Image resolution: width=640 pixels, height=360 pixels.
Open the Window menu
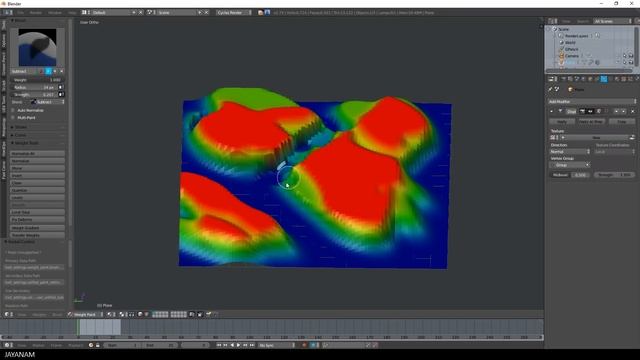[55, 13]
